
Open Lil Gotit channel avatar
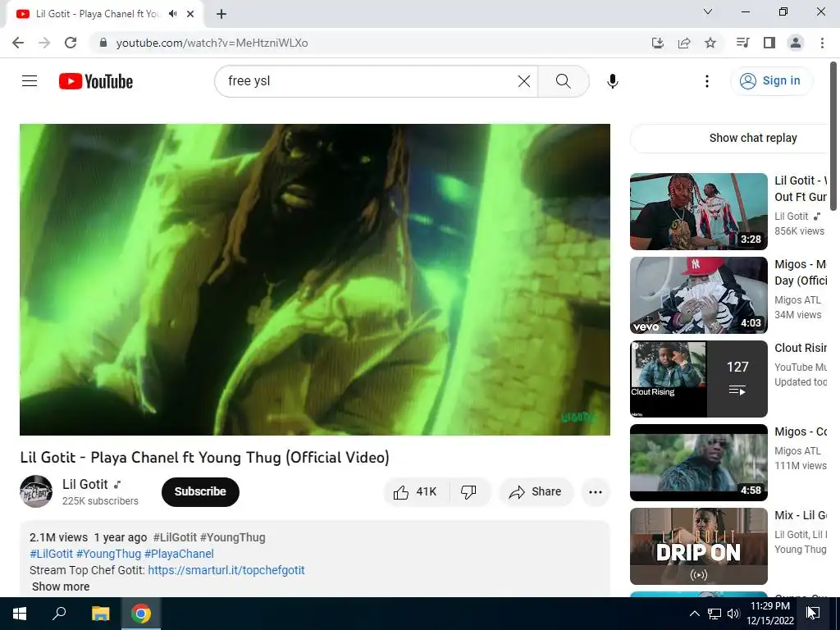click(36, 491)
